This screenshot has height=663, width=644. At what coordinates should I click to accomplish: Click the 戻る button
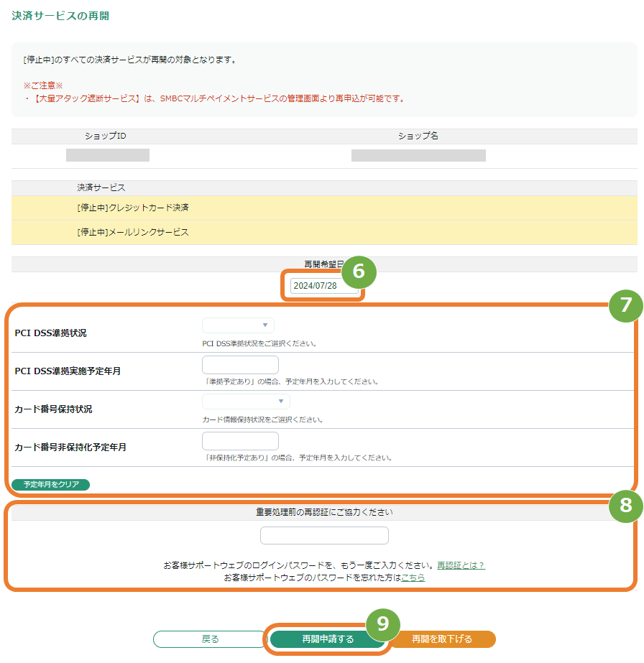point(209,639)
